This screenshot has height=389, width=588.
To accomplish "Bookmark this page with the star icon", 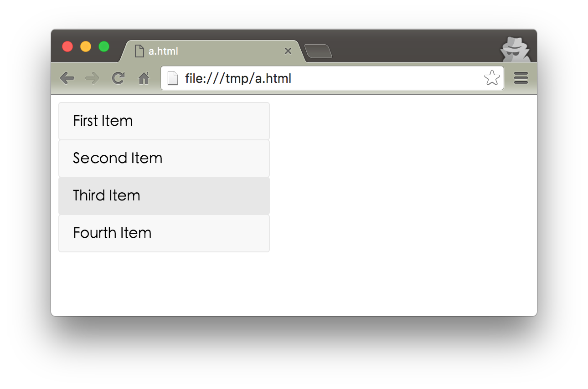I will pyautogui.click(x=492, y=78).
